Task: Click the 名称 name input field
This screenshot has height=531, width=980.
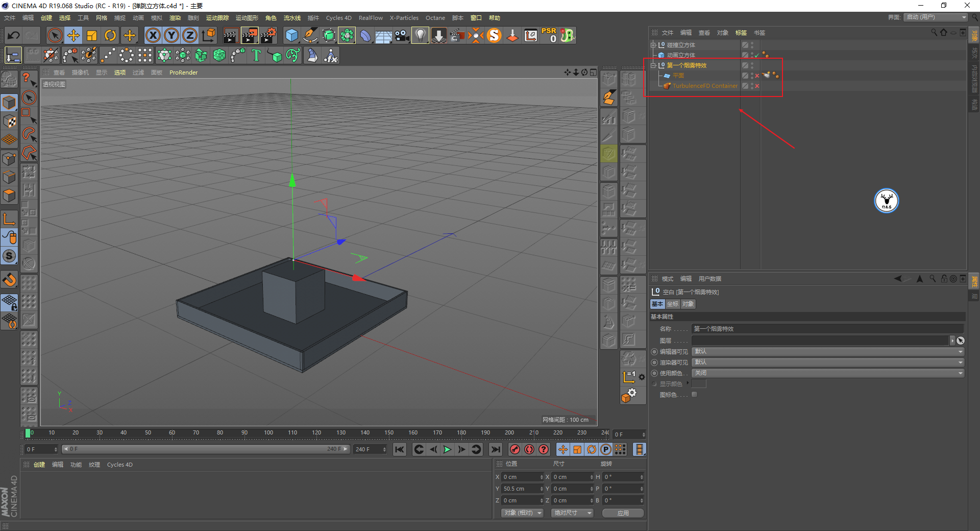Action: 827,329
